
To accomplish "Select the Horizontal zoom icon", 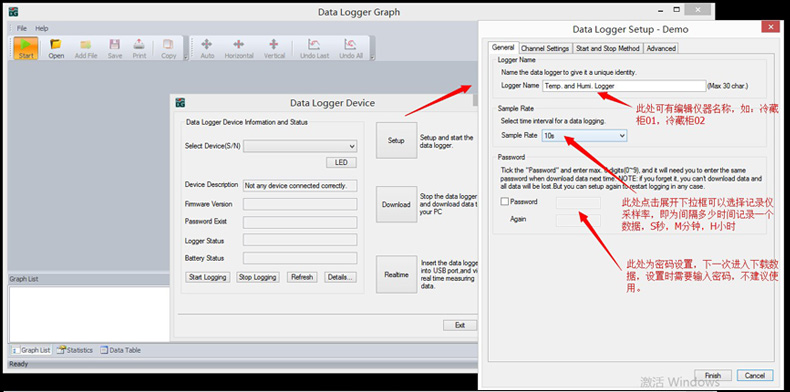I will pyautogui.click(x=239, y=48).
